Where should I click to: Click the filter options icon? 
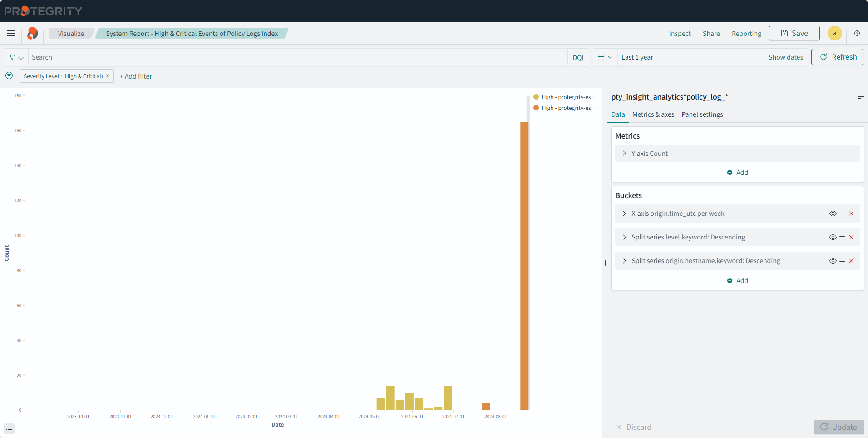tap(9, 76)
